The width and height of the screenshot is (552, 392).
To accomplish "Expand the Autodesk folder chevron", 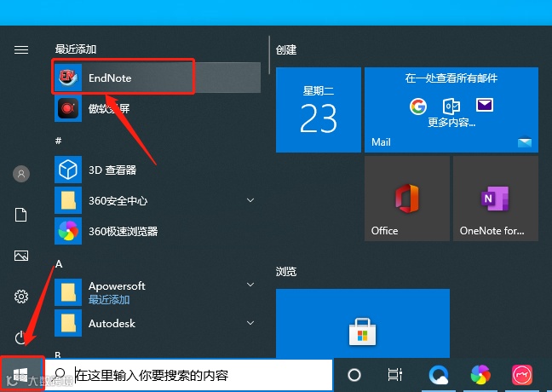I will coord(250,323).
